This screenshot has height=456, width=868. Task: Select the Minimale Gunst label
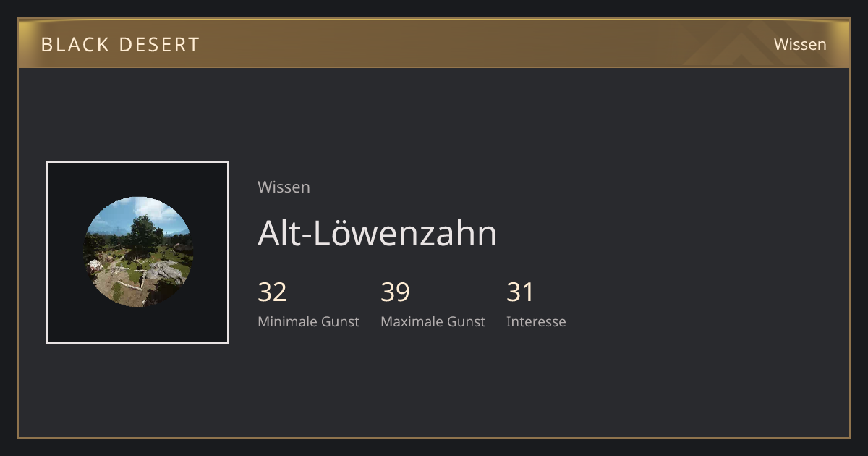pos(308,321)
